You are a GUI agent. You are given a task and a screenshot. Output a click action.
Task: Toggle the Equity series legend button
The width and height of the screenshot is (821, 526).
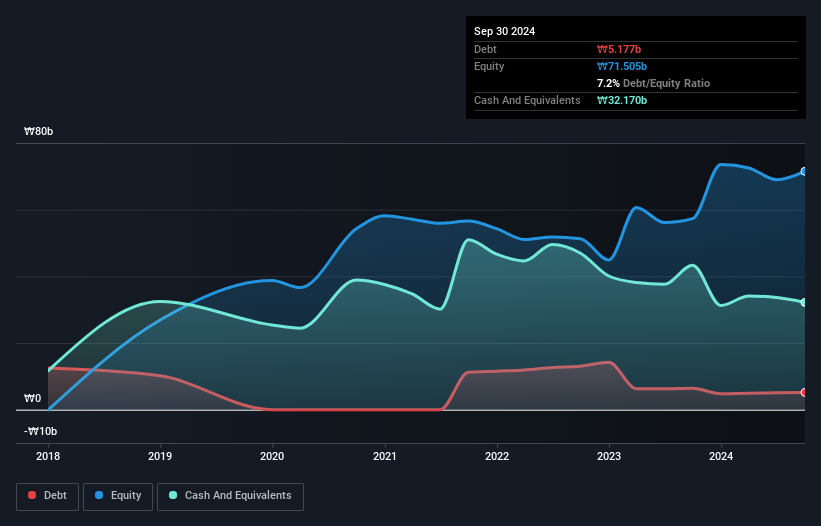pyautogui.click(x=118, y=496)
